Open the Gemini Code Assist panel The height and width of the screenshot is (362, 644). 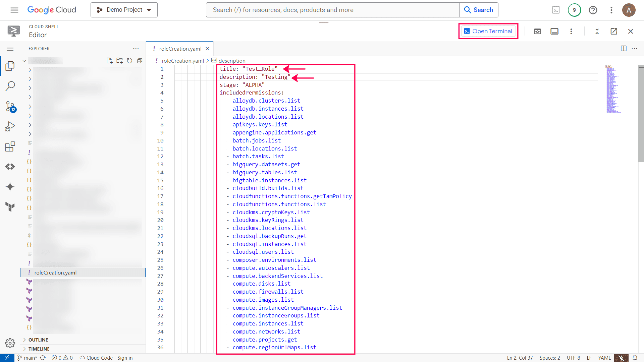(x=10, y=187)
